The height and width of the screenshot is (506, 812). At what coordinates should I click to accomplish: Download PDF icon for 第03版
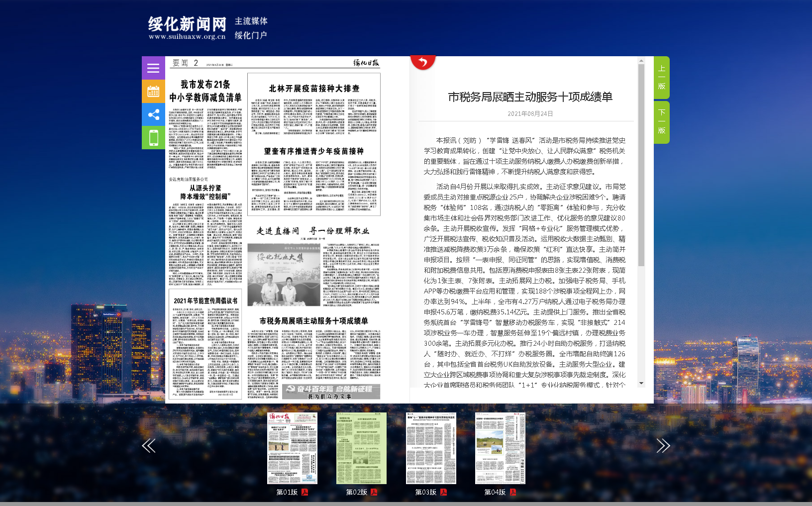[443, 492]
